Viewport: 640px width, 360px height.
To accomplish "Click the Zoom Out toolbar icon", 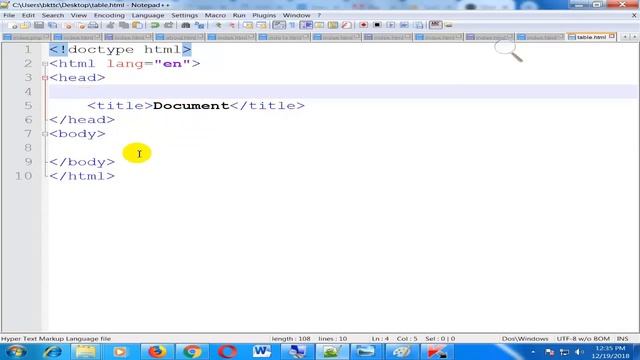I will (232, 25).
